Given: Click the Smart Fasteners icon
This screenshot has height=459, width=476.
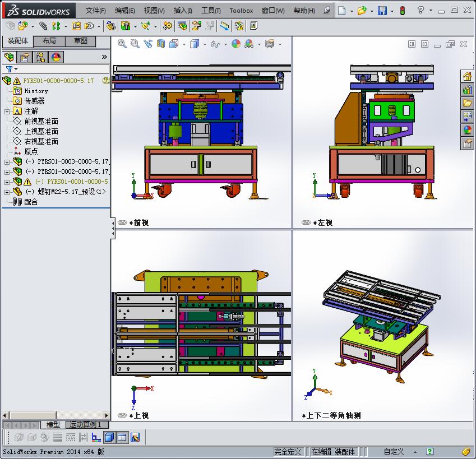Looking at the screenshot, I should pyautogui.click(x=76, y=26).
